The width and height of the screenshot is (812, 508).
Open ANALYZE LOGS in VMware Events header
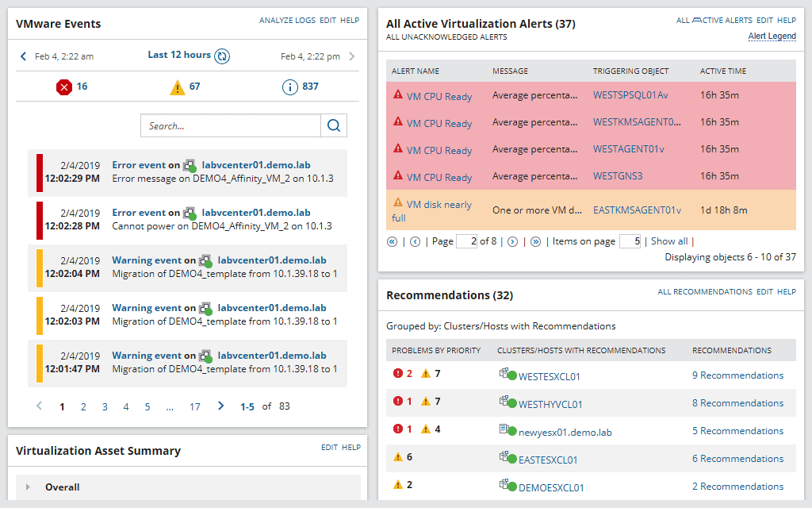click(x=287, y=21)
